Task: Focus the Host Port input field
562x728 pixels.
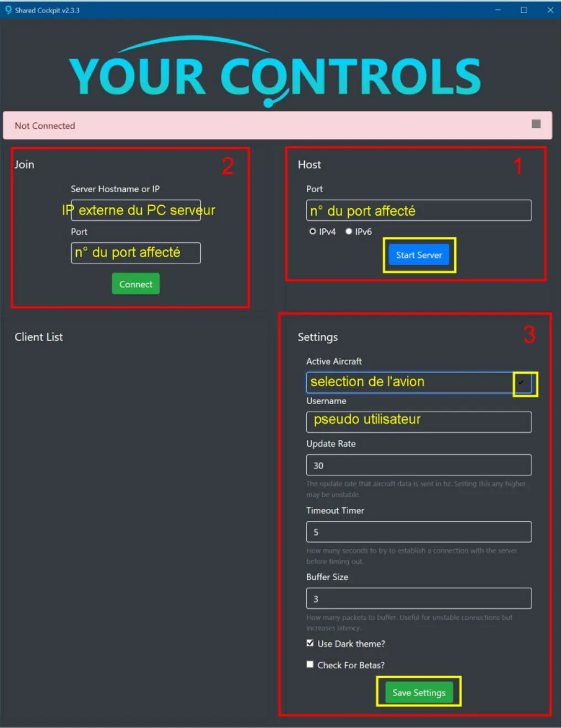Action: click(419, 210)
